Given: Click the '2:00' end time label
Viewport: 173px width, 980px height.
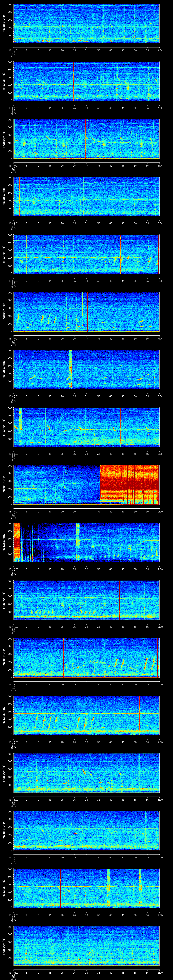Looking at the screenshot, I should (x=160, y=50).
